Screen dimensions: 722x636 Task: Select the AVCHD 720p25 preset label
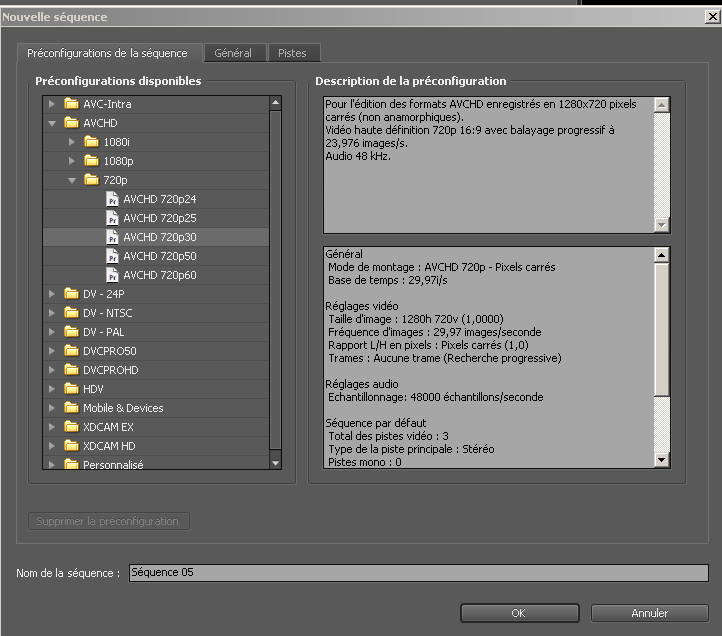point(160,218)
